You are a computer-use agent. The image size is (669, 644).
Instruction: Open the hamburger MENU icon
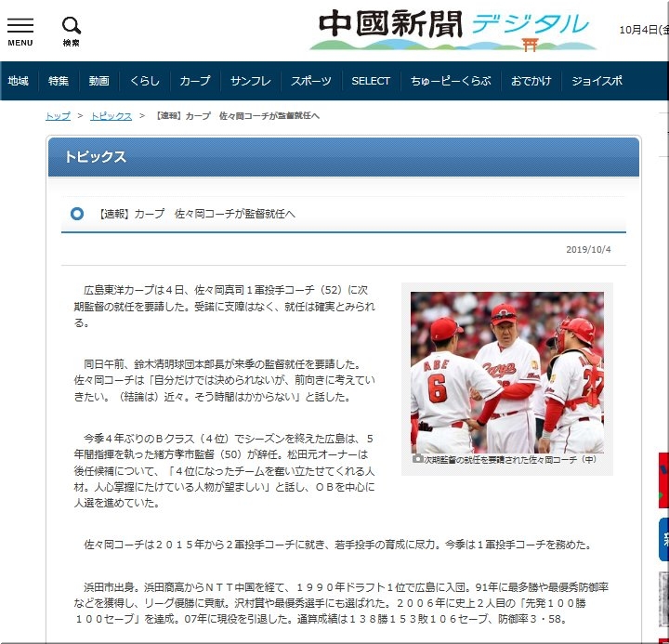click(20, 31)
